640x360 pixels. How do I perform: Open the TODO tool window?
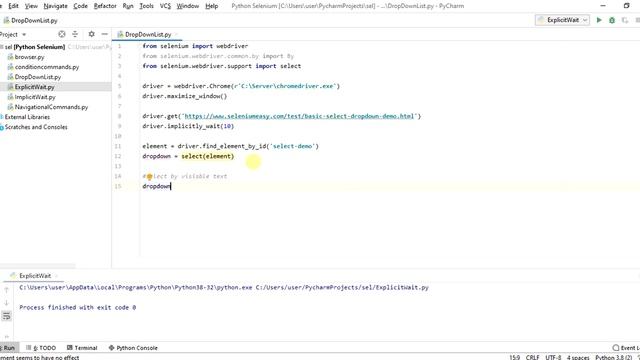41,348
